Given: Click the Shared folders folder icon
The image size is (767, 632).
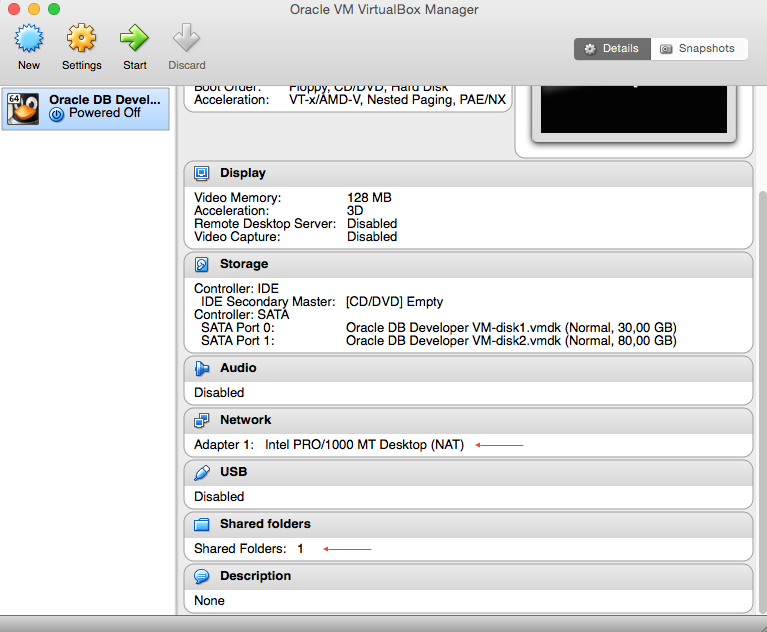Looking at the screenshot, I should click(202, 524).
